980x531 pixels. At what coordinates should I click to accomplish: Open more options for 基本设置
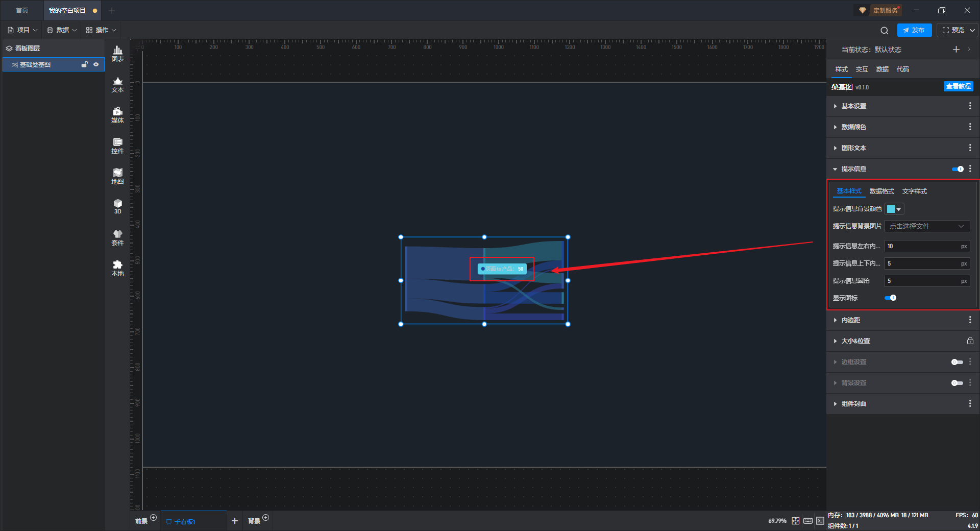point(970,106)
